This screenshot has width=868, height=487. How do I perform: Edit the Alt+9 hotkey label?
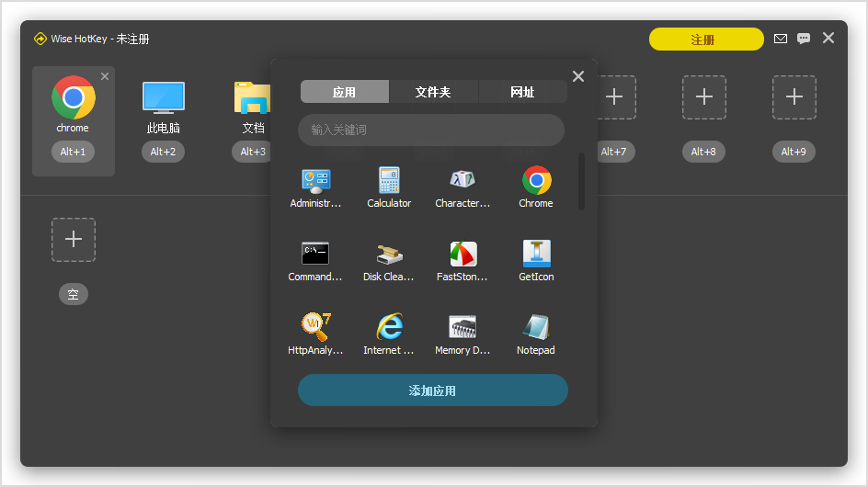click(x=794, y=152)
